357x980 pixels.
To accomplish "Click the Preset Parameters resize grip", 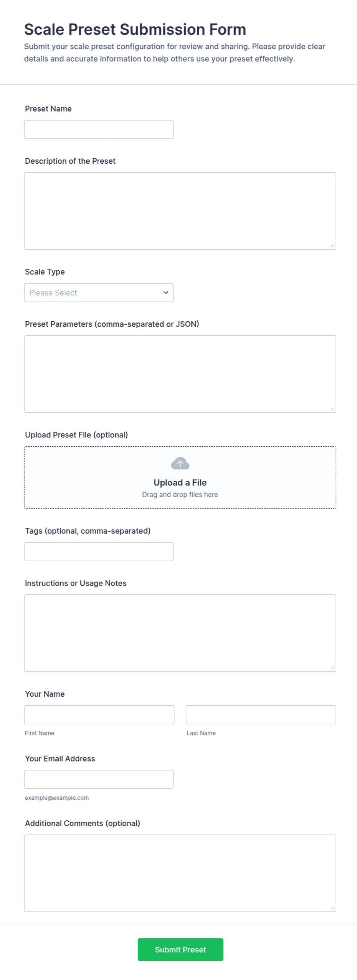I will 332,409.
